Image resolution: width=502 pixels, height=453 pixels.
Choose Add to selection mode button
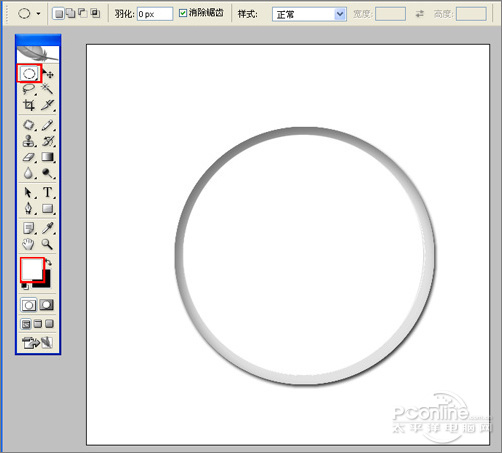pos(70,14)
